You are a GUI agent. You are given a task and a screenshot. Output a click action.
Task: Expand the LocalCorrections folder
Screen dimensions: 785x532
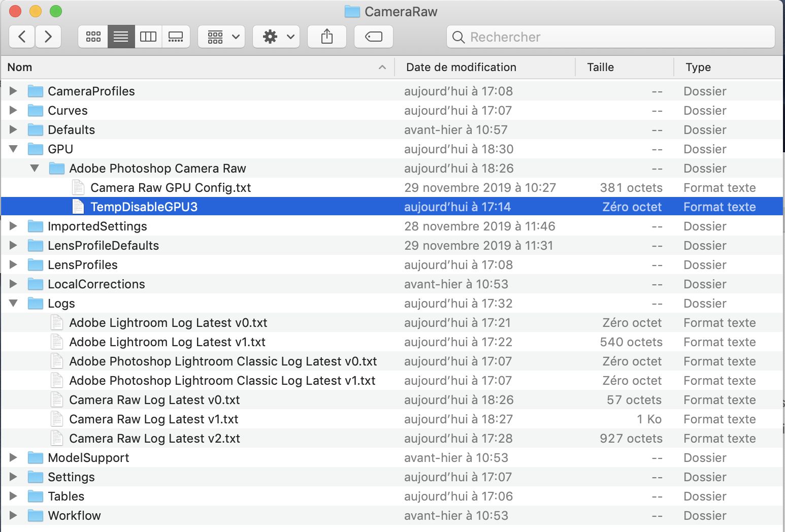click(x=13, y=284)
